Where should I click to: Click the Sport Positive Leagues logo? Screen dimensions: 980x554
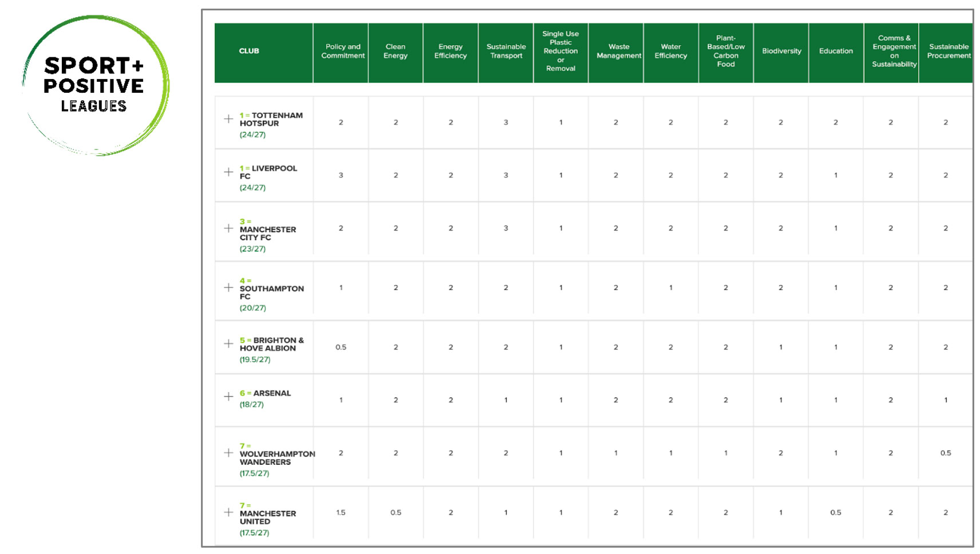94,85
